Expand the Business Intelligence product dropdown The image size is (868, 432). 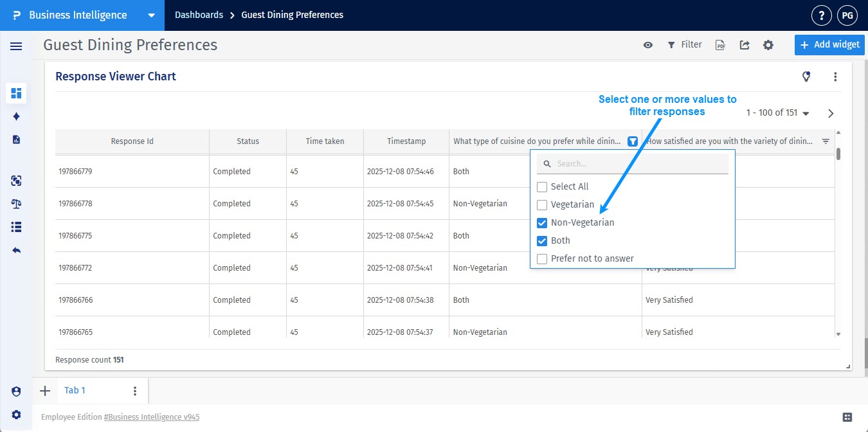point(151,15)
